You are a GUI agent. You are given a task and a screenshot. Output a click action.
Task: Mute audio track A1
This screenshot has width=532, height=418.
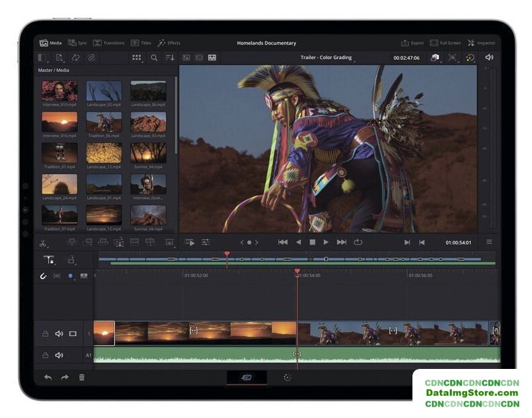(58, 355)
